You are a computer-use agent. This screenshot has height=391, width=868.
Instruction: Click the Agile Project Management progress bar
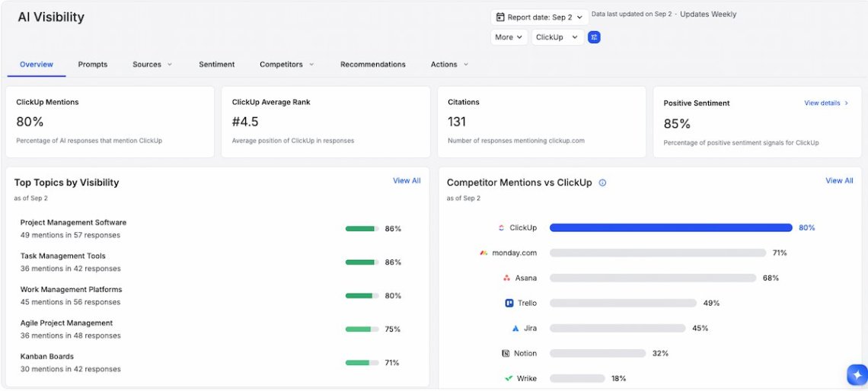(362, 329)
